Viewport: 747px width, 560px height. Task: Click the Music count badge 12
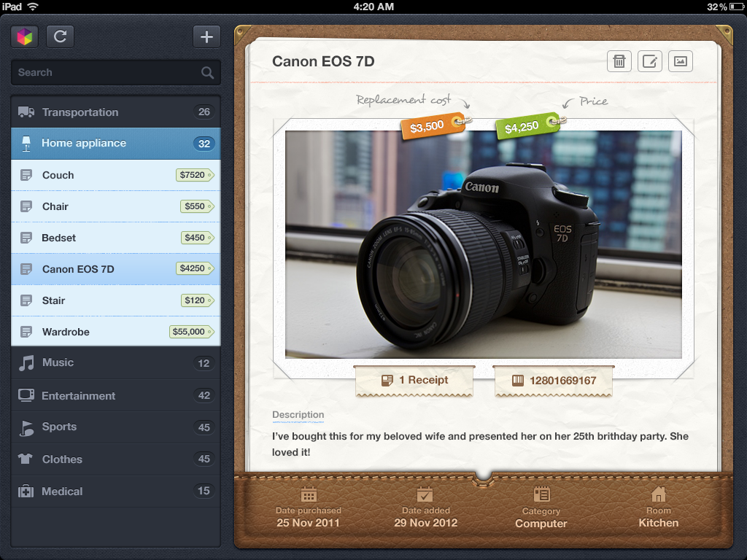pyautogui.click(x=204, y=363)
